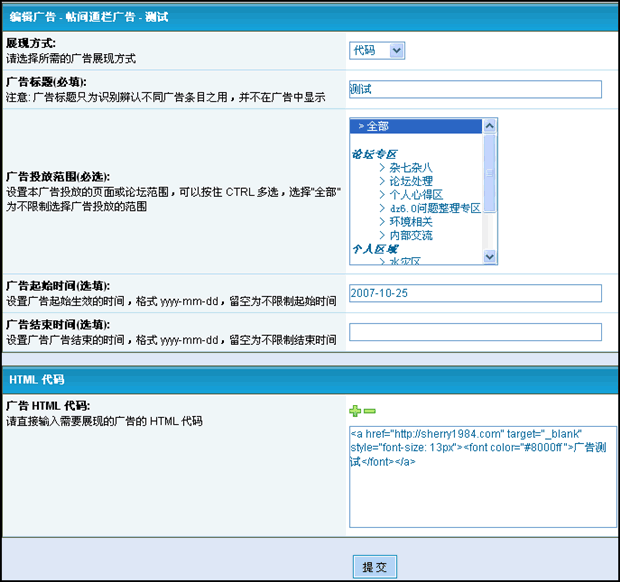Image resolution: width=620 pixels, height=582 pixels.
Task: Select 论坛处理 forum in the list
Action: click(x=411, y=181)
